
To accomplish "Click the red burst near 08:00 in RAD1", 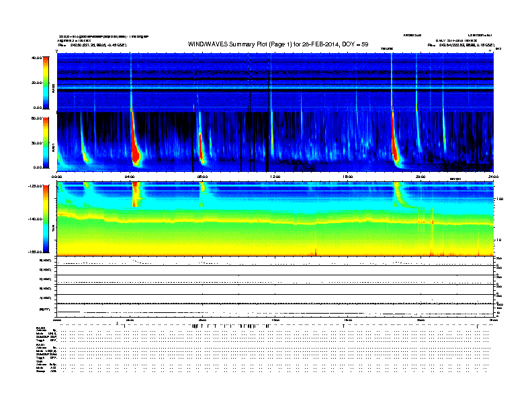I will pyautogui.click(x=201, y=148).
